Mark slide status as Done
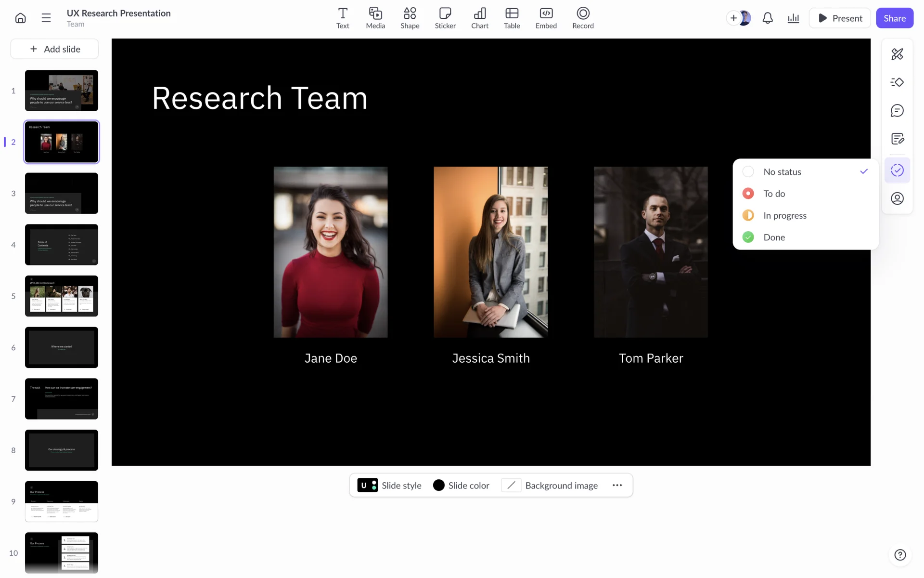 pos(774,237)
